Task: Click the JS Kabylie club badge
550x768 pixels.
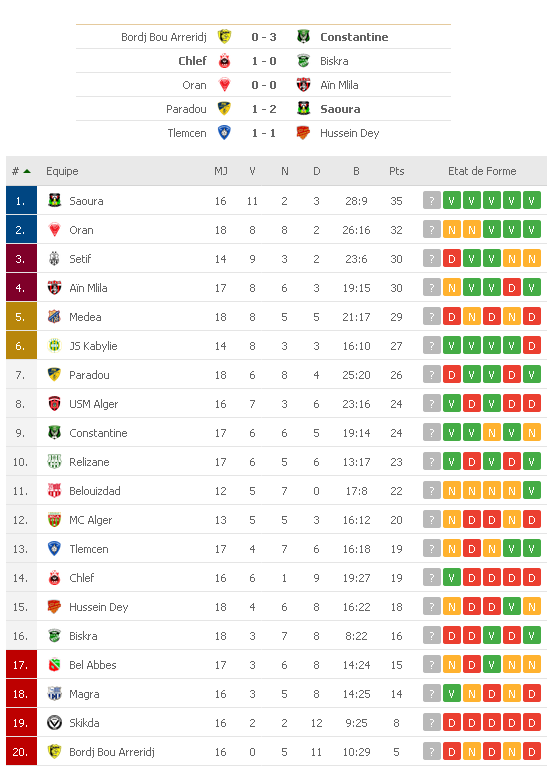Action: (54, 345)
